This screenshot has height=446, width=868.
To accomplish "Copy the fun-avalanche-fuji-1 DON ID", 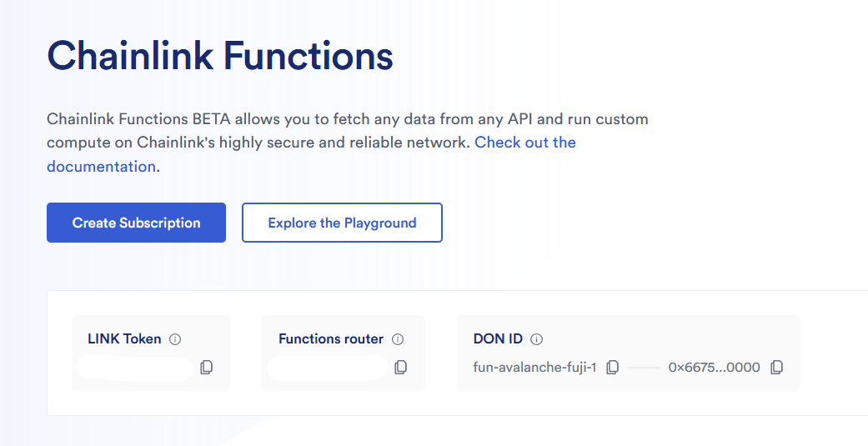I will (613, 367).
